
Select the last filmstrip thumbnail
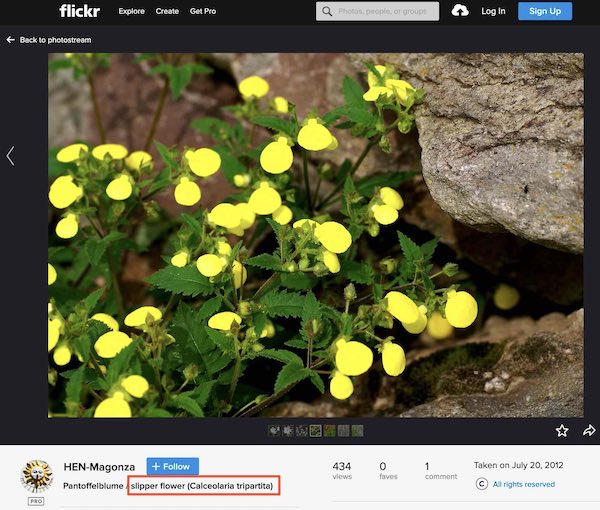pos(357,431)
